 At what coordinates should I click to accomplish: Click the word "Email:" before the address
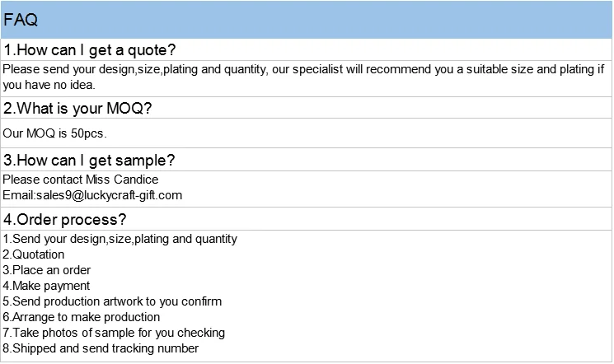coord(18,195)
